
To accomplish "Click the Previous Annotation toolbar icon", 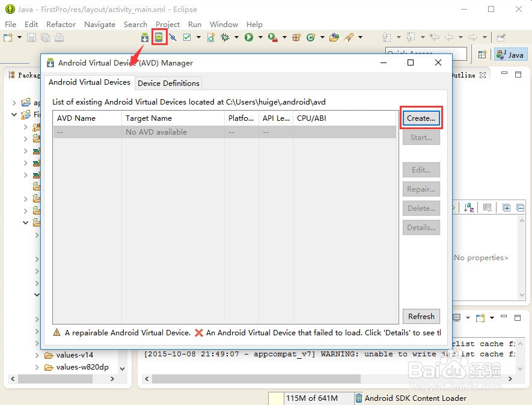I will [411, 37].
